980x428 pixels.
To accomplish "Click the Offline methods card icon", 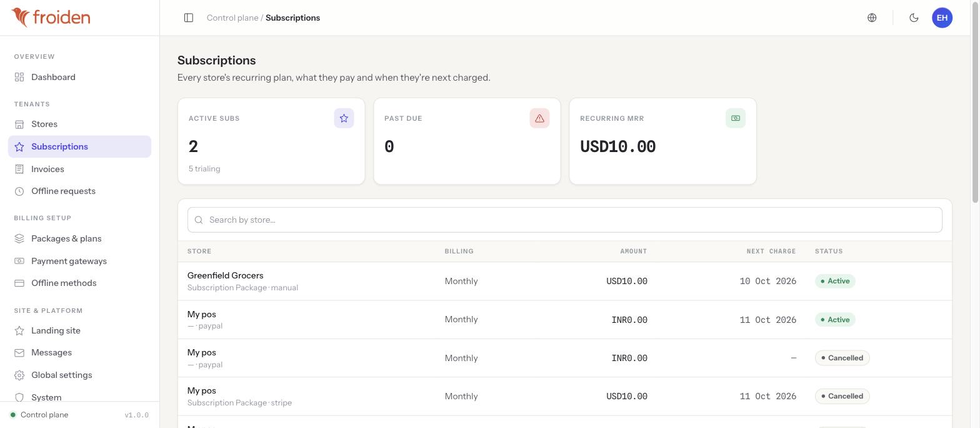I will [x=19, y=283].
